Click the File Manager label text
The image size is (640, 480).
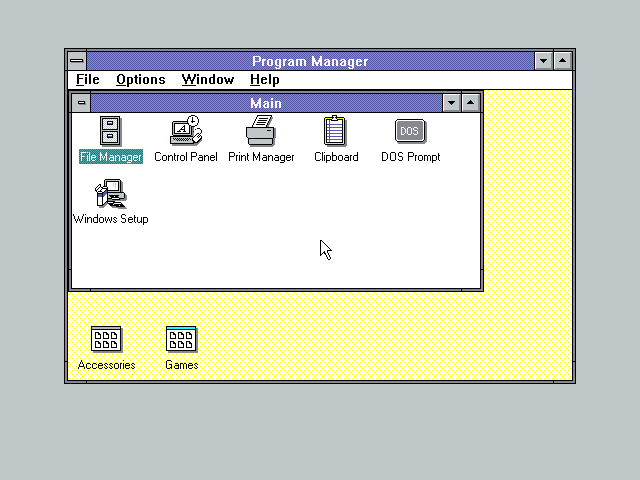[x=111, y=157]
